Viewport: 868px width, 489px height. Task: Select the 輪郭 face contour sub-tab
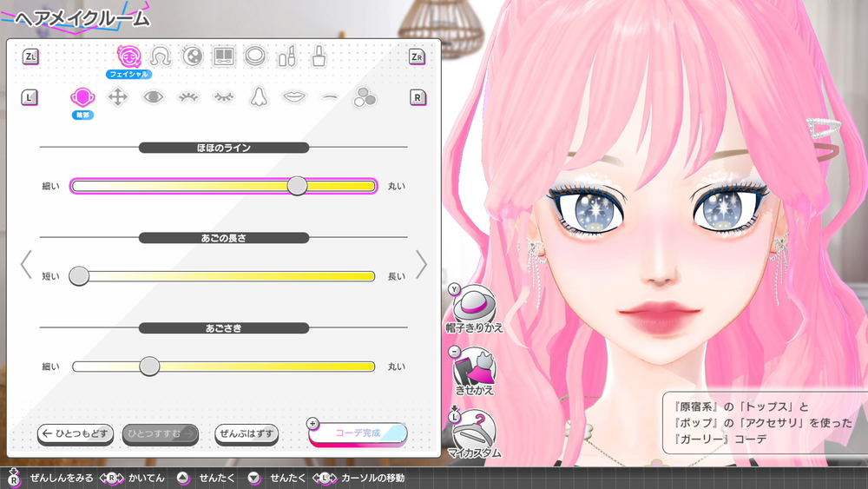coord(82,98)
